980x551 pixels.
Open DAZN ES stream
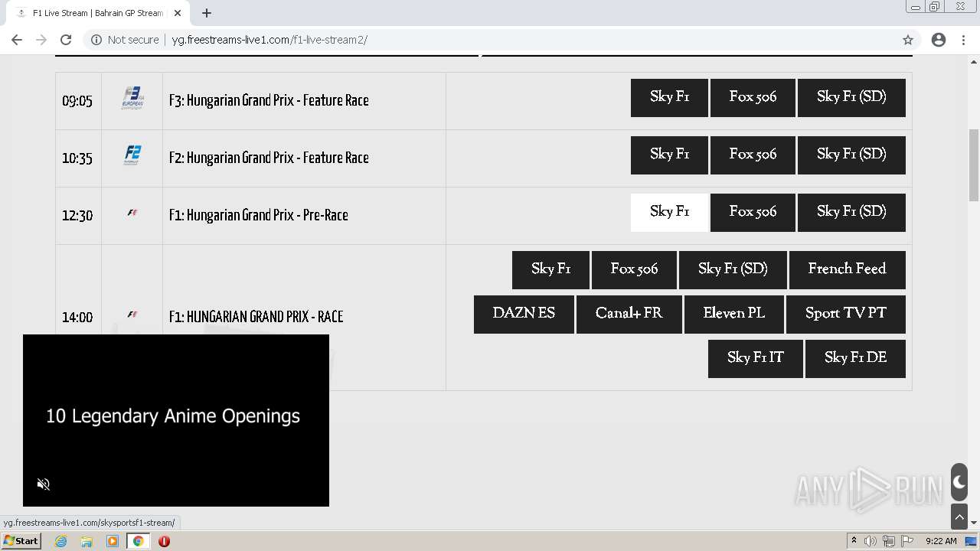[x=524, y=314]
